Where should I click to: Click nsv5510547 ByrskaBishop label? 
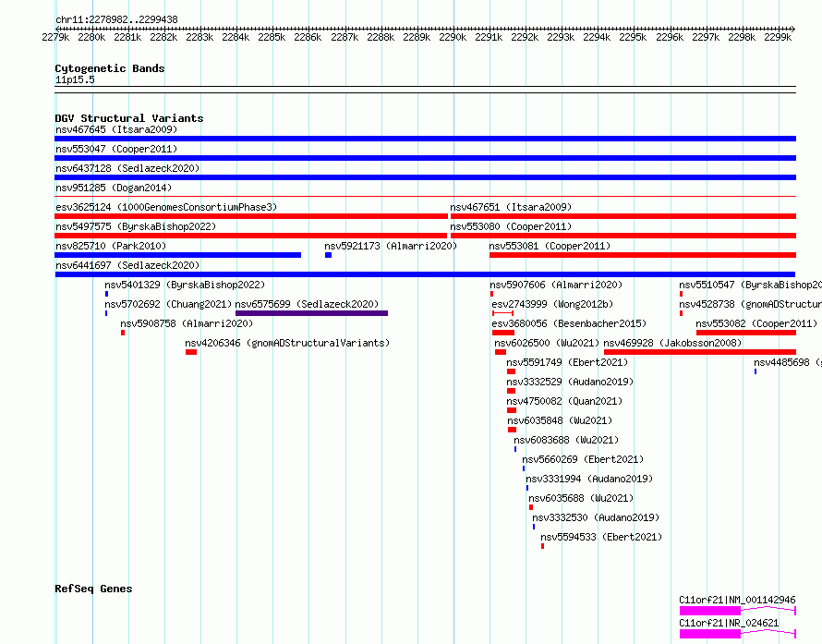750,285
